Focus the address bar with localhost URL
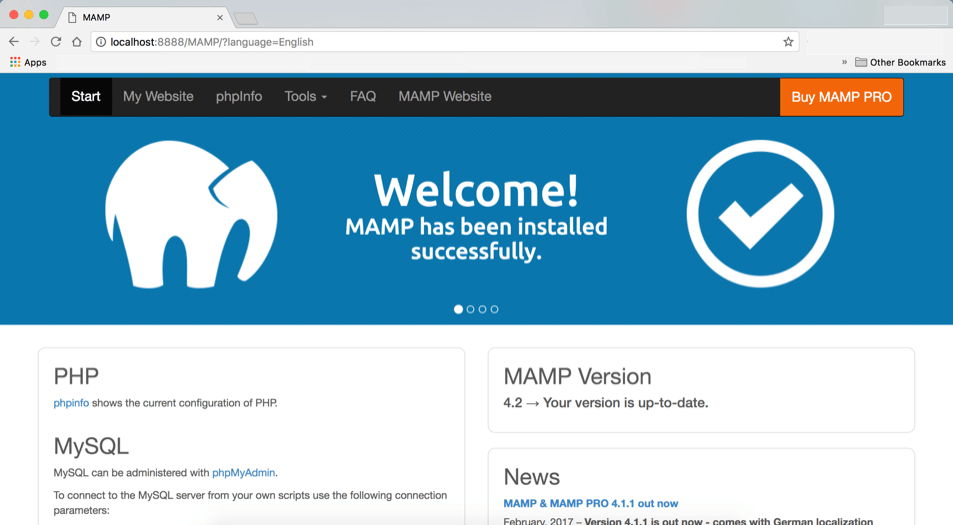953x525 pixels. (x=444, y=42)
